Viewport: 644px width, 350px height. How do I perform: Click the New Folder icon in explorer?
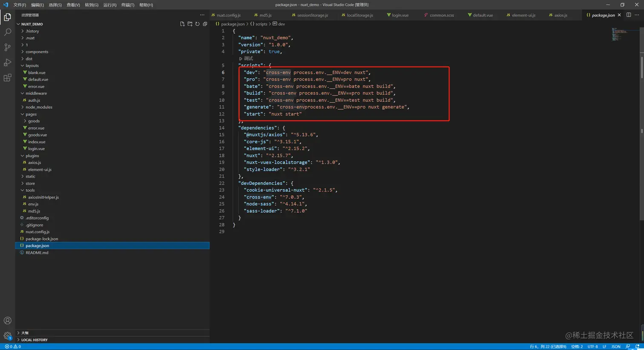pos(190,24)
